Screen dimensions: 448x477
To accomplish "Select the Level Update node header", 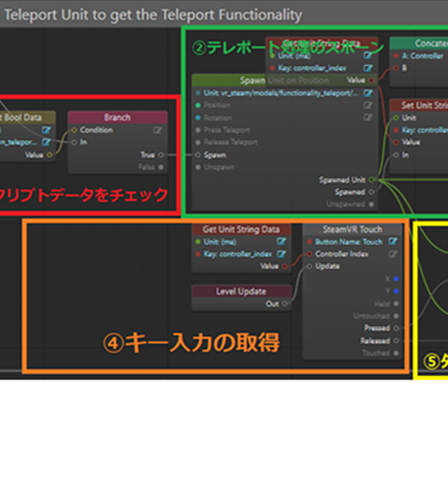I will coord(241,292).
